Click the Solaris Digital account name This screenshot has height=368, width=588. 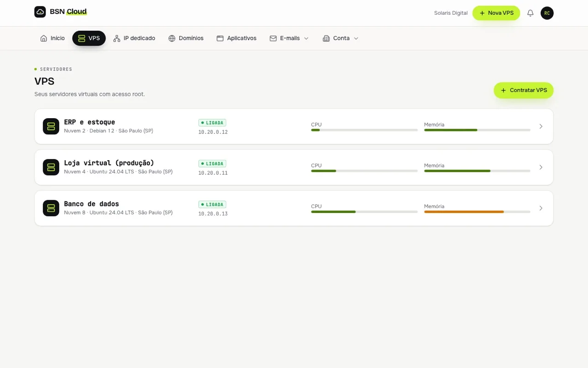(451, 13)
